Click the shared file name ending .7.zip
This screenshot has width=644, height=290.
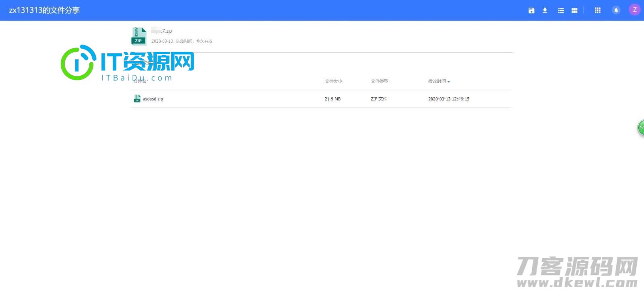(162, 31)
